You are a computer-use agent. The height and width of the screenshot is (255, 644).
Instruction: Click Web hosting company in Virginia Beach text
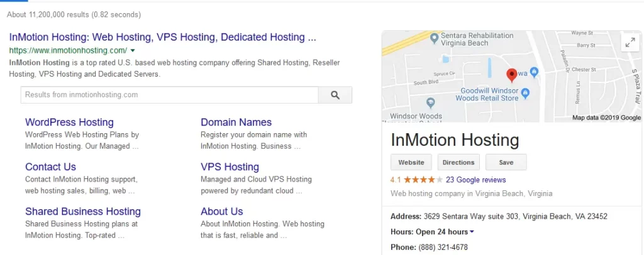pos(472,193)
